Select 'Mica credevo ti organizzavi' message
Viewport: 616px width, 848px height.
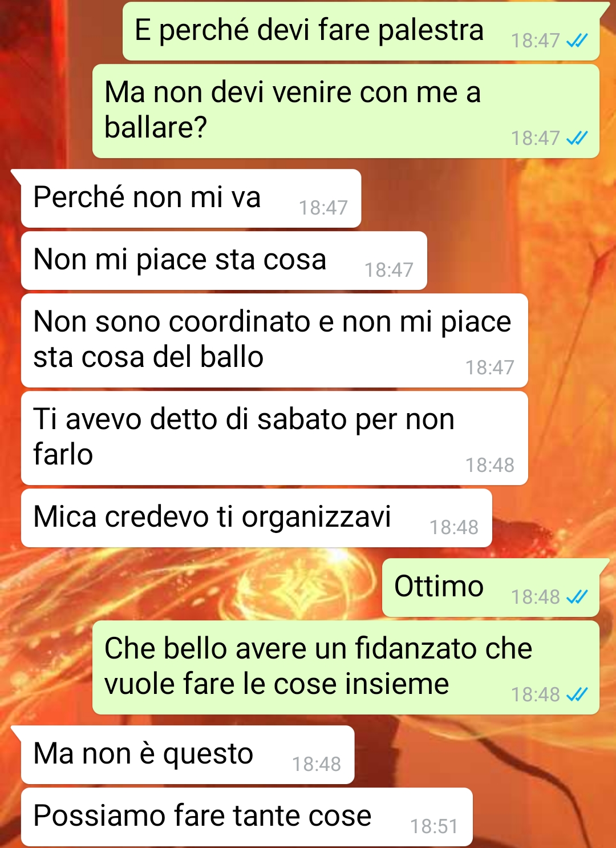click(256, 518)
